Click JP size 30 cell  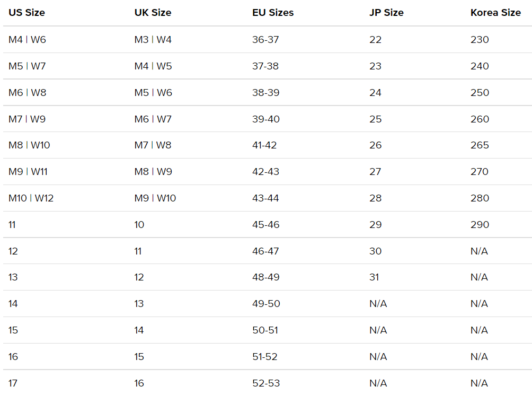pyautogui.click(x=376, y=251)
